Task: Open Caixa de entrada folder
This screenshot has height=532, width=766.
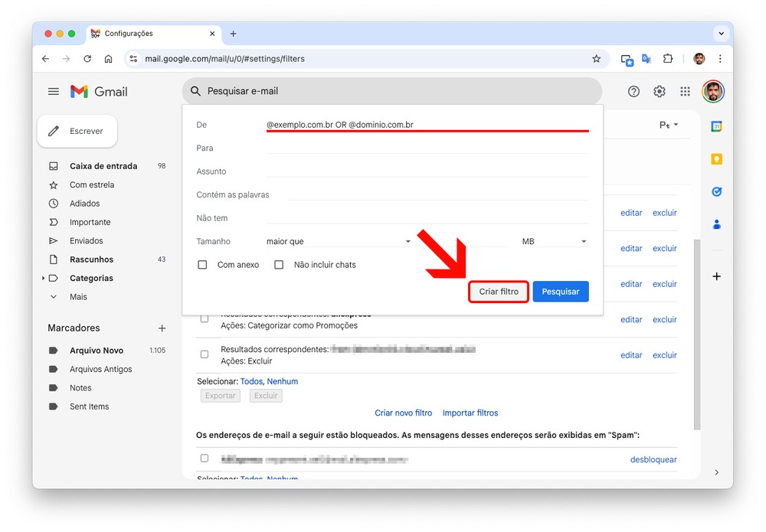Action: click(x=103, y=166)
